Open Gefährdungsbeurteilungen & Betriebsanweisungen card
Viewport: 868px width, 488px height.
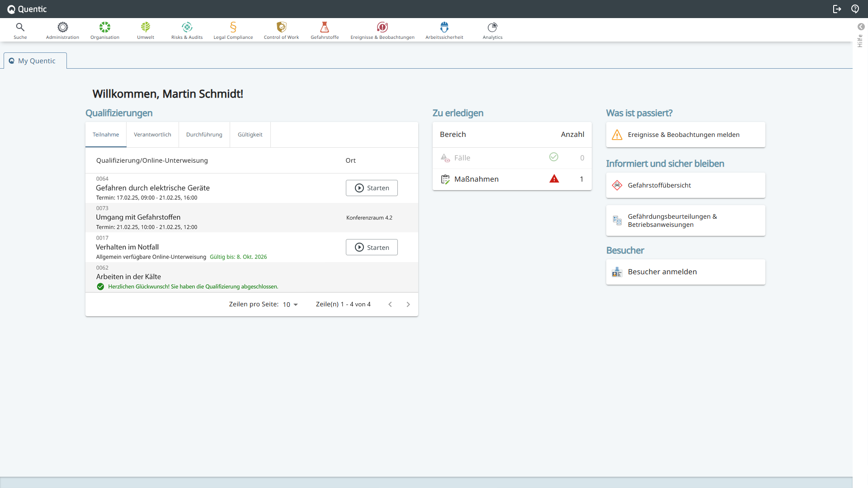point(685,221)
